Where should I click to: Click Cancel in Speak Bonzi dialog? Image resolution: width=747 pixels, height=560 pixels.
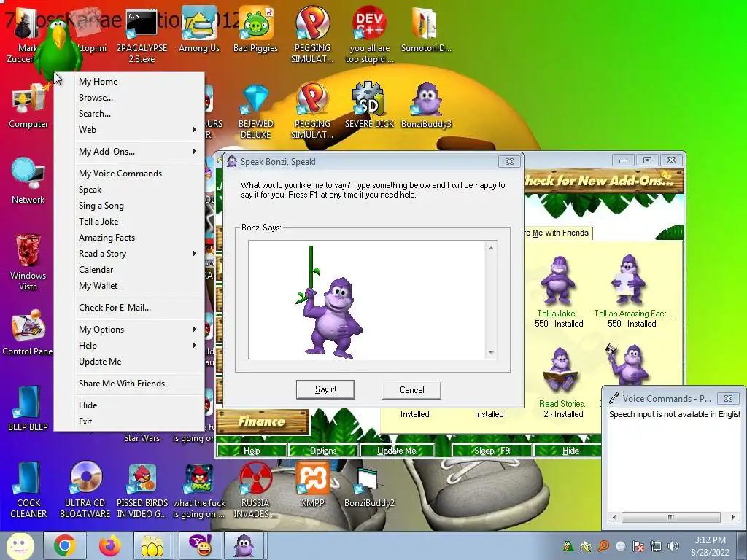click(x=411, y=390)
